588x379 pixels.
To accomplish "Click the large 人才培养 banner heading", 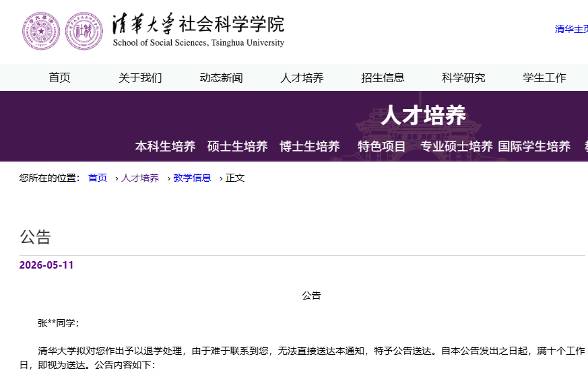I will [424, 115].
